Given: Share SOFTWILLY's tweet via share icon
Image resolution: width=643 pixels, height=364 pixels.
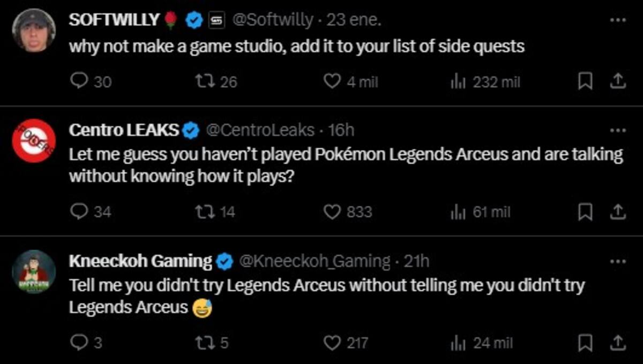Looking at the screenshot, I should [617, 81].
